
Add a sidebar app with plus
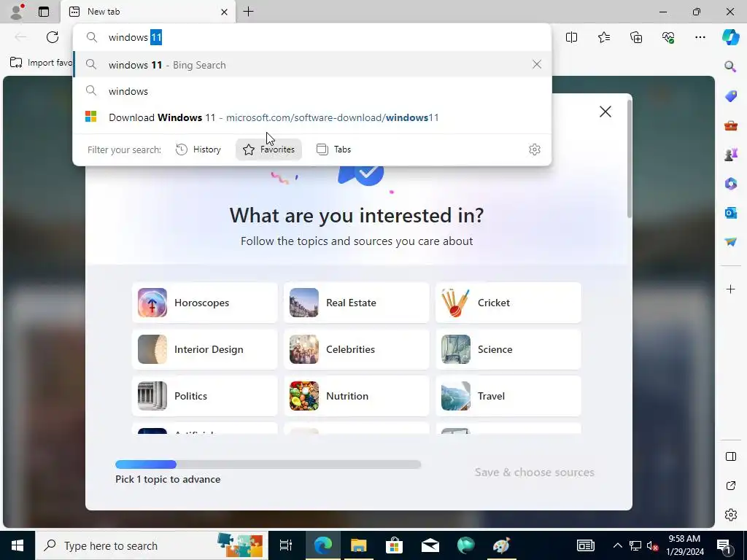(x=730, y=289)
